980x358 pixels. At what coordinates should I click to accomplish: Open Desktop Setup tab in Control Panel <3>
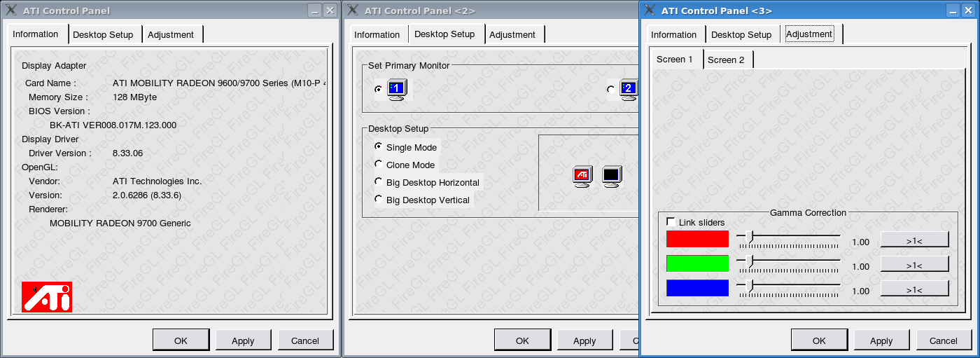(741, 34)
